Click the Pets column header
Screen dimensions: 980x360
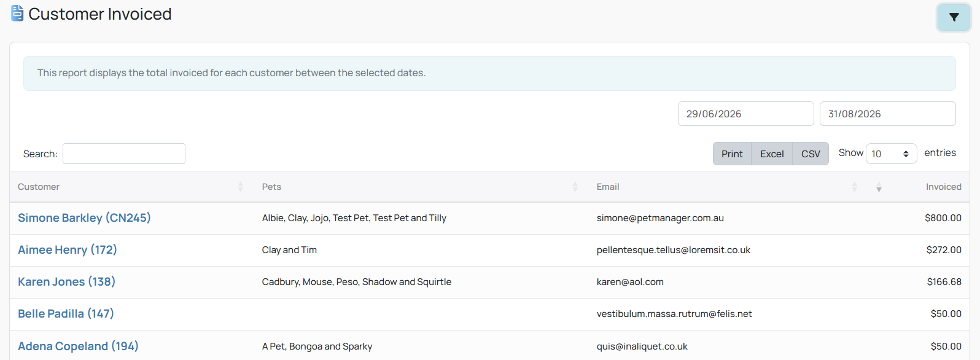click(271, 187)
